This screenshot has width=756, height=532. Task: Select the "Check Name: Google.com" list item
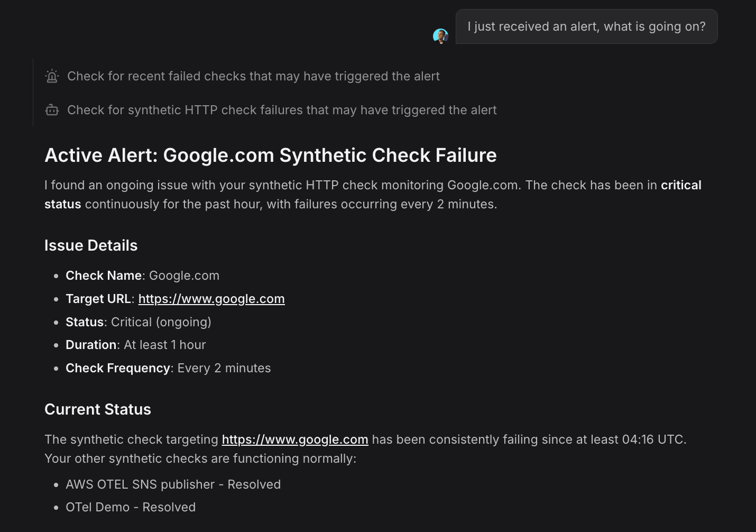click(142, 276)
